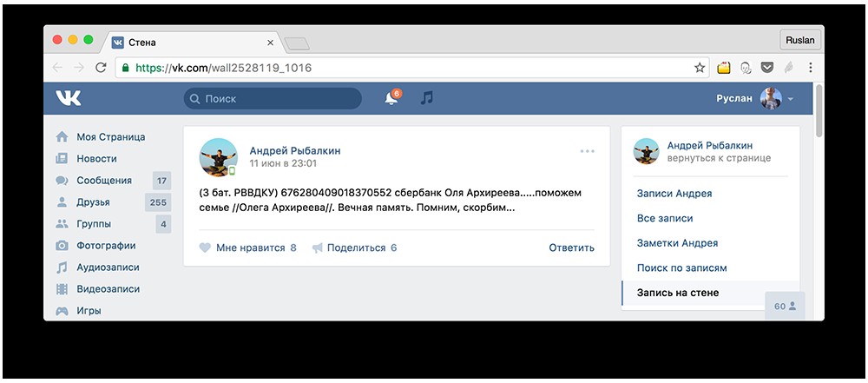This screenshot has width=868, height=383.
Task: Click Ответить reply link
Action: pyautogui.click(x=571, y=248)
